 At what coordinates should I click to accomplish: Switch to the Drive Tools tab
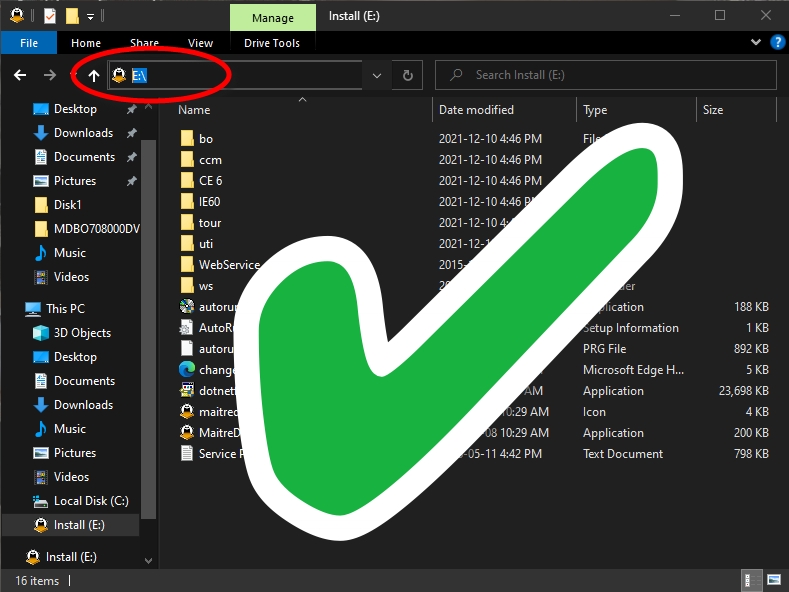272,43
